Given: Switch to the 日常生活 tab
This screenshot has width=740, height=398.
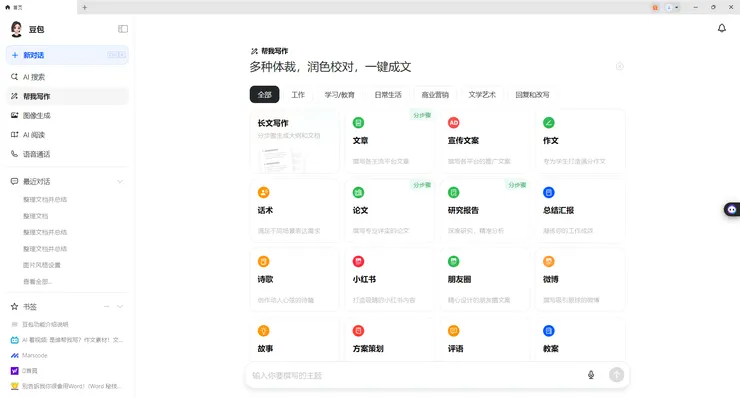Looking at the screenshot, I should click(388, 94).
